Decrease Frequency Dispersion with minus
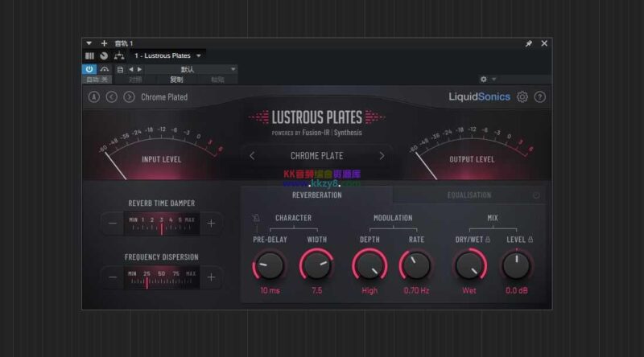The height and width of the screenshot is (357, 644). [x=113, y=277]
